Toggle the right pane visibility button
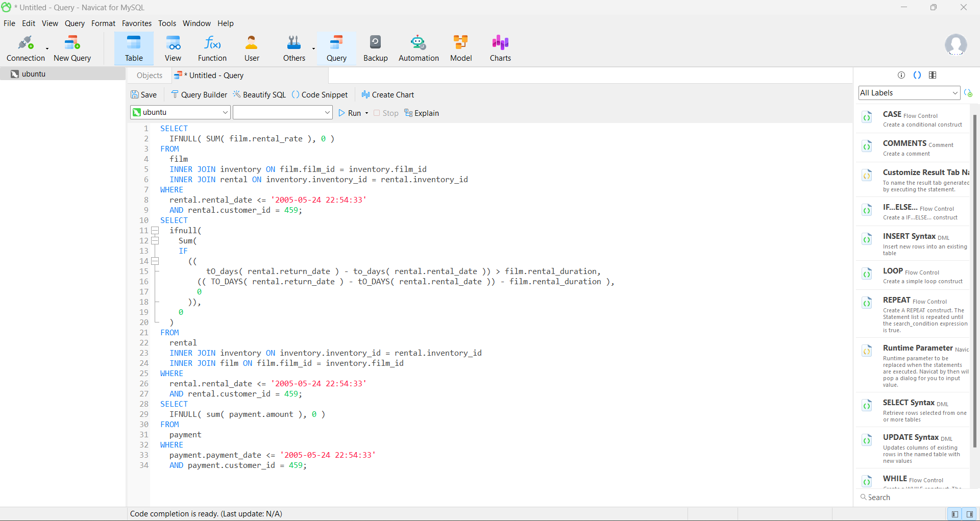980x521 pixels. pos(969,514)
